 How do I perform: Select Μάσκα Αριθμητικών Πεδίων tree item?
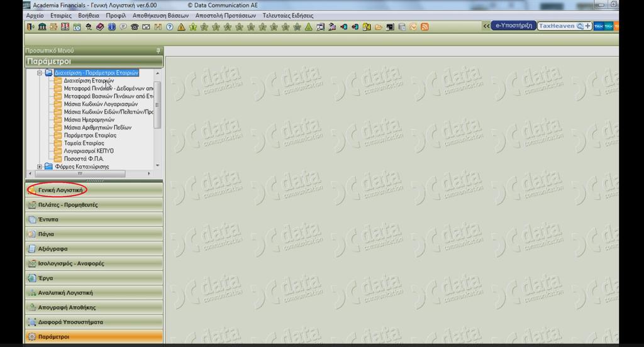pos(97,128)
